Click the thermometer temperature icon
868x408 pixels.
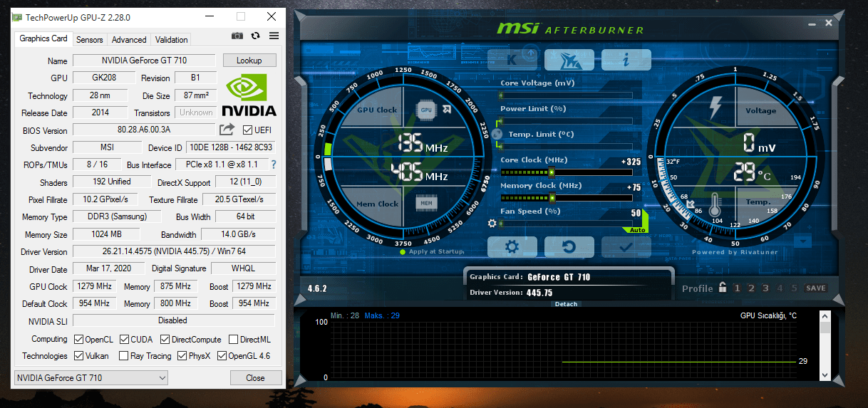pyautogui.click(x=714, y=206)
